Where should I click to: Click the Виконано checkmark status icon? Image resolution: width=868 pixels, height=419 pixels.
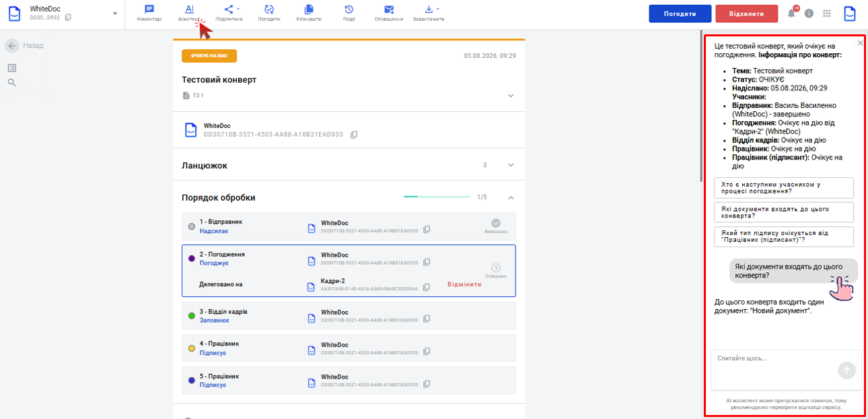[x=496, y=223]
